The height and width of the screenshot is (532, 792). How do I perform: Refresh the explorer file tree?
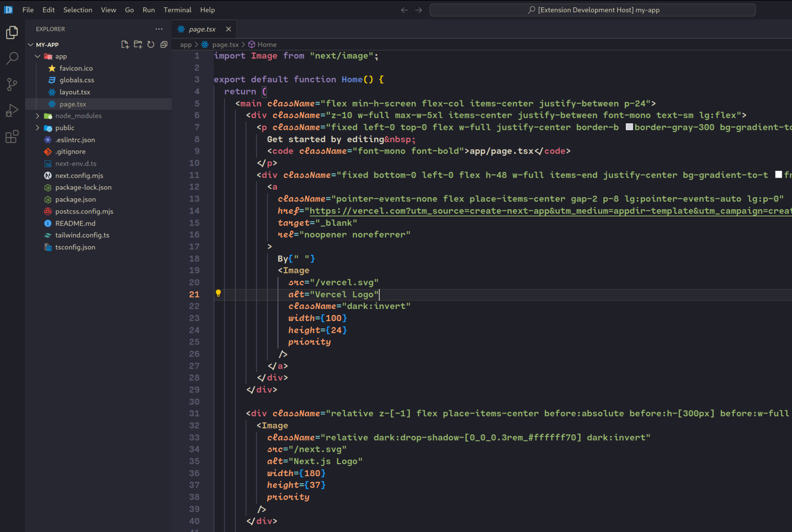pos(151,45)
